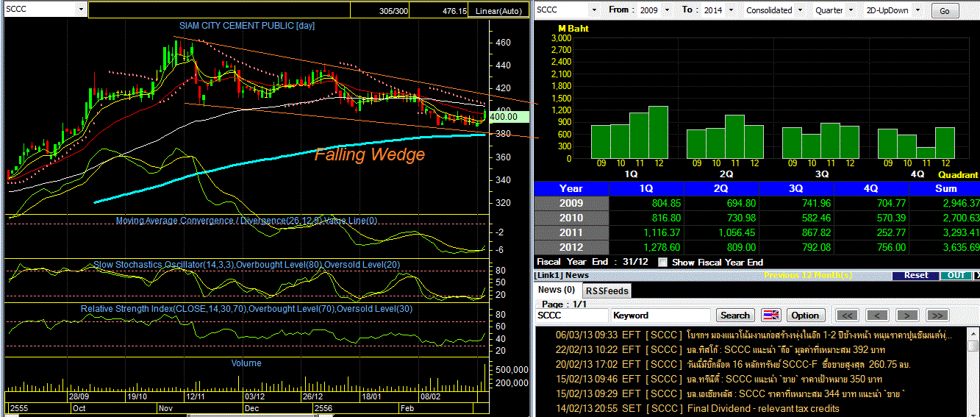The image size is (980, 417).
Task: Open the Consolidated statement type dropdown
Action: point(800,10)
